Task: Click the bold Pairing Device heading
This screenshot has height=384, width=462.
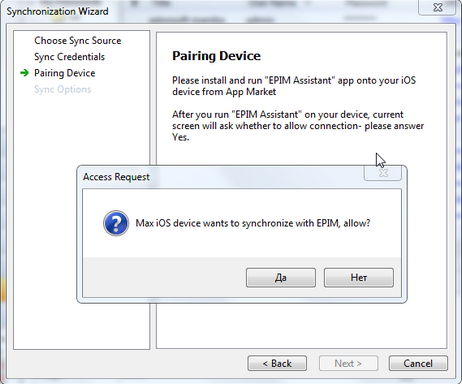Action: tap(216, 56)
